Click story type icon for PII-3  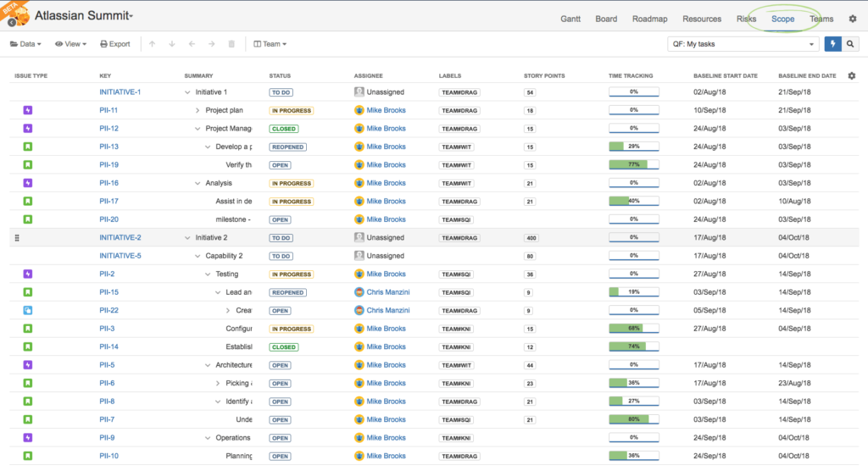click(28, 329)
